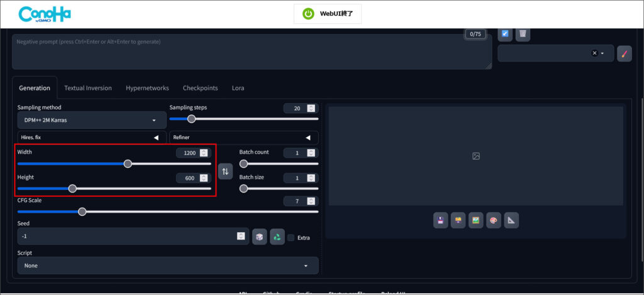Click the Seed input field
644x295 pixels.
[x=133, y=237]
